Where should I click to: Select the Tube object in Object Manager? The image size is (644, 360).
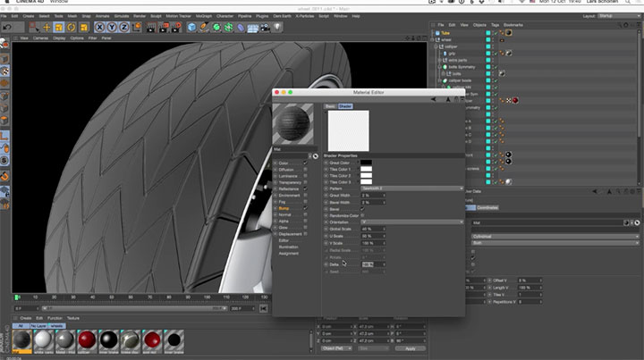pyautogui.click(x=445, y=33)
